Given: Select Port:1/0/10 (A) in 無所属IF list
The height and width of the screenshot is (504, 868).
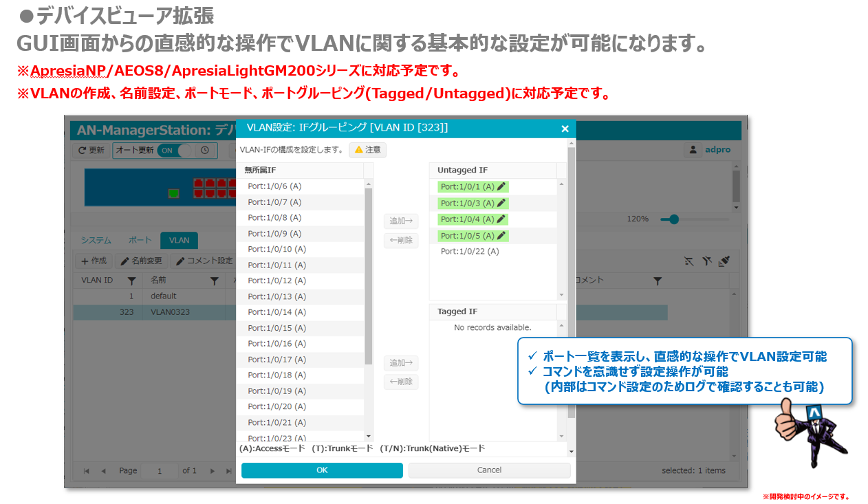Looking at the screenshot, I should [x=300, y=249].
